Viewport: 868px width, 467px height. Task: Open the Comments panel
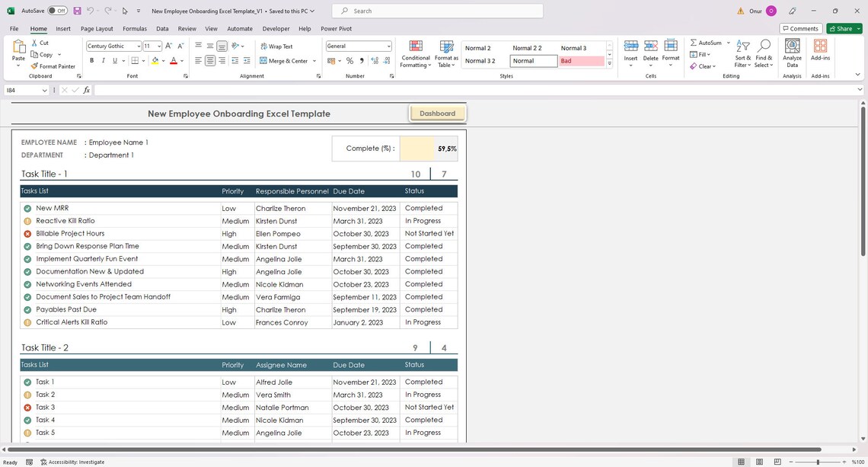[x=800, y=28]
